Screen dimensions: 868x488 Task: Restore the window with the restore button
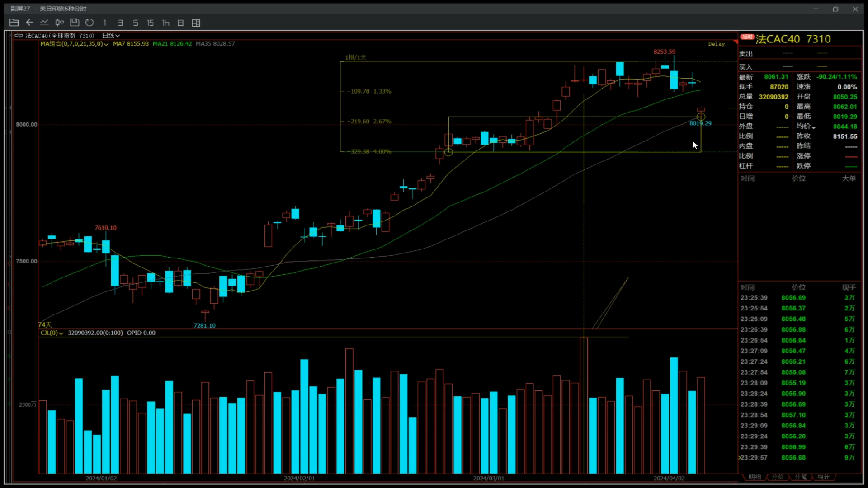coord(835,9)
